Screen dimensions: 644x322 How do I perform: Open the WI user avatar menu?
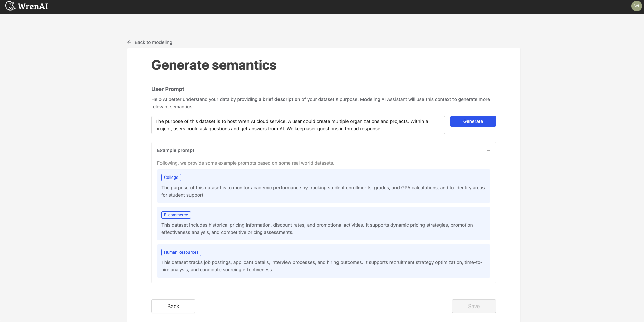(x=636, y=6)
